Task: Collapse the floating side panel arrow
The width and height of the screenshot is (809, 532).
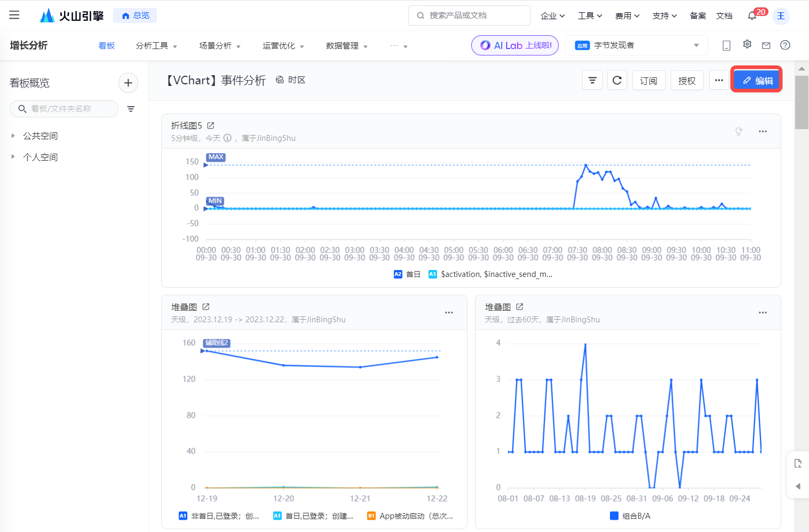Action: 798,486
